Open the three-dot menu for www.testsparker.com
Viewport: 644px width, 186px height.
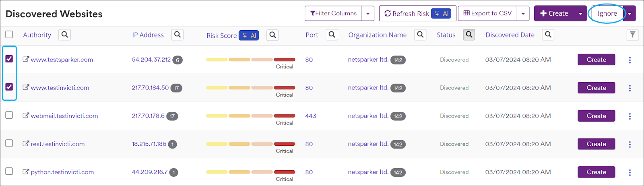click(x=630, y=60)
